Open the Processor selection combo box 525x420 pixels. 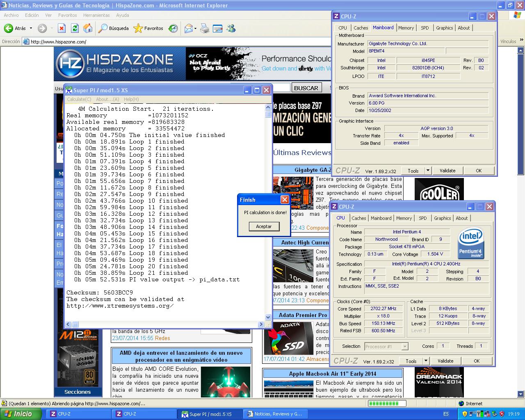click(x=386, y=347)
